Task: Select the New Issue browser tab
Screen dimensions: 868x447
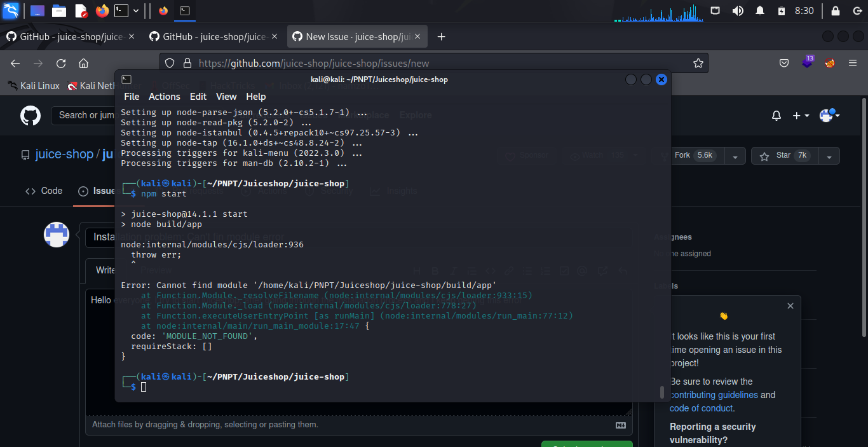Action: pyautogui.click(x=358, y=37)
